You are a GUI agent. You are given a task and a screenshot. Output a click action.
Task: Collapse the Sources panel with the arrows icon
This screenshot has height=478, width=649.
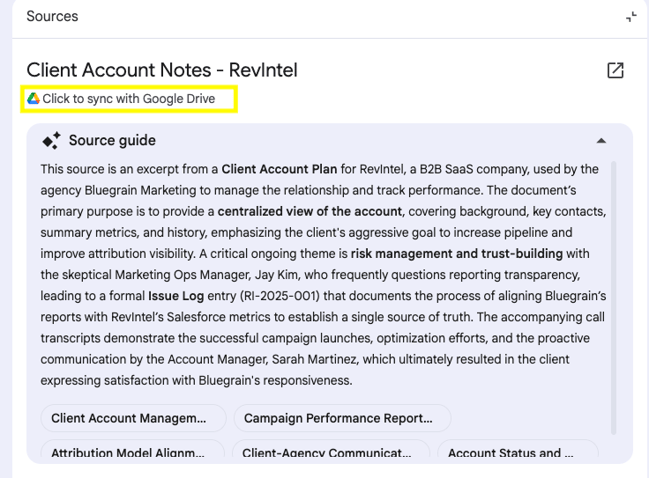(630, 17)
